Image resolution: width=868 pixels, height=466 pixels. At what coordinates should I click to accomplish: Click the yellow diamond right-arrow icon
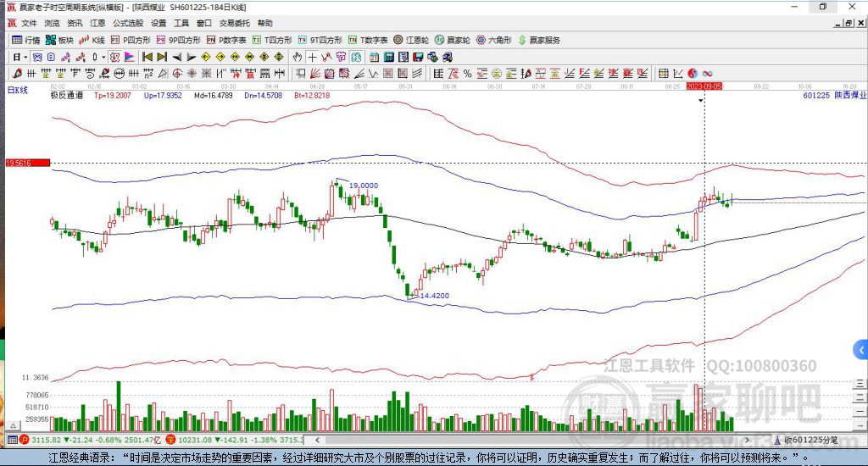click(x=220, y=57)
